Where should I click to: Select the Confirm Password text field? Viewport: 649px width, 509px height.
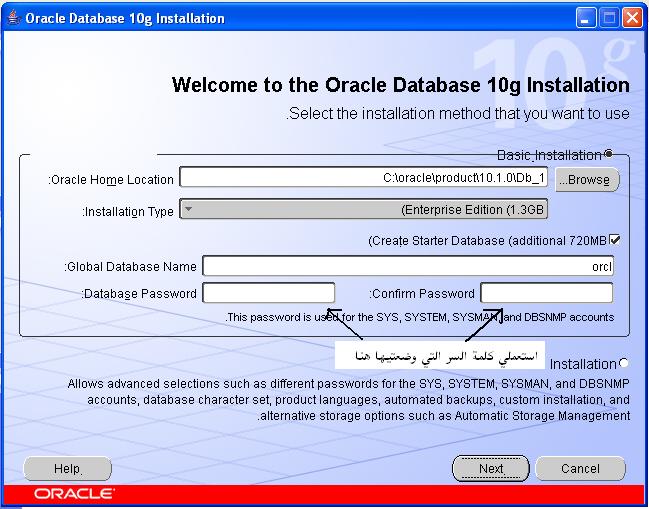coord(546,293)
